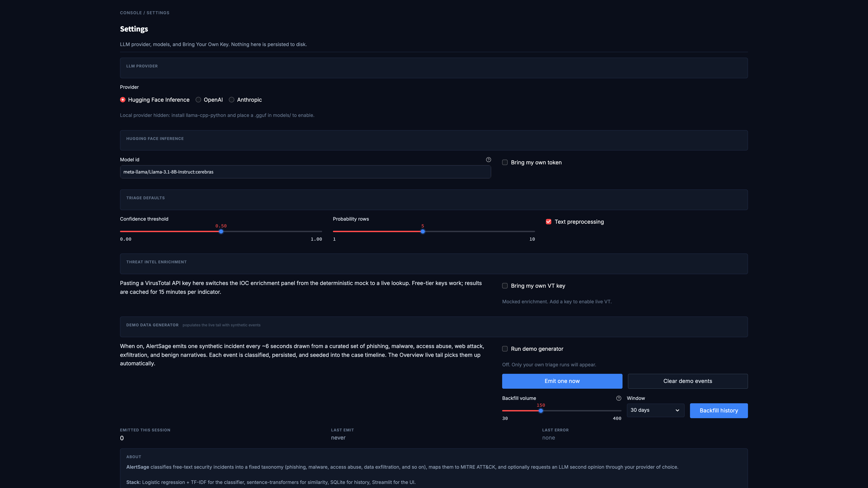Open the Backfill volume help icon
The width and height of the screenshot is (868, 488).
[619, 398]
